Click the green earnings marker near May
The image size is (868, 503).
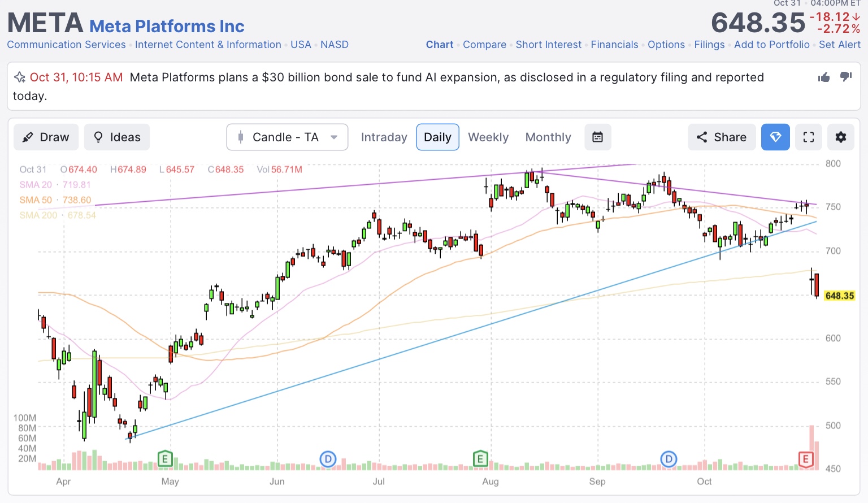(x=164, y=458)
